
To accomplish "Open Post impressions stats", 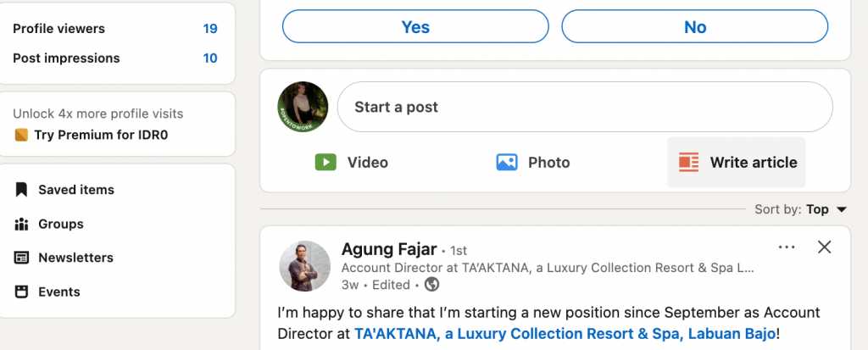I will pyautogui.click(x=114, y=58).
